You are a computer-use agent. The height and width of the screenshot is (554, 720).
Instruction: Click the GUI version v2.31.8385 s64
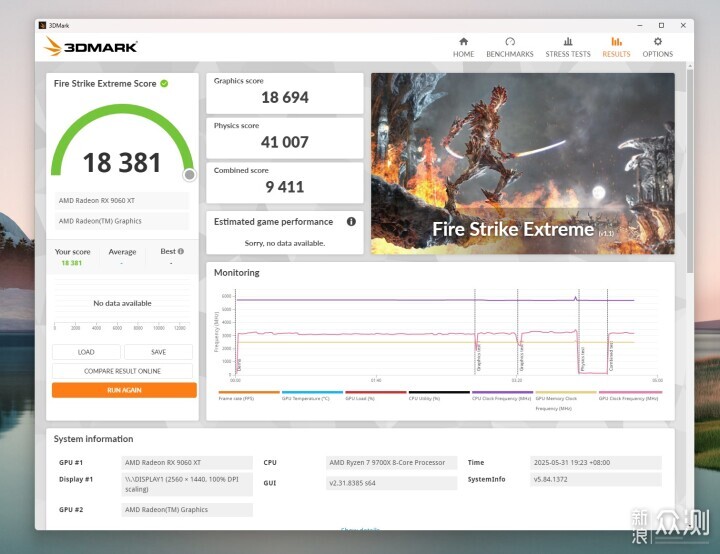(x=391, y=483)
